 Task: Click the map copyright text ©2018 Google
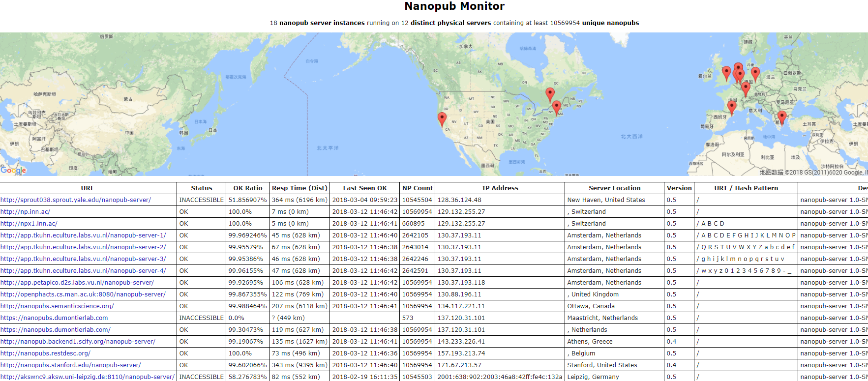tap(813, 173)
